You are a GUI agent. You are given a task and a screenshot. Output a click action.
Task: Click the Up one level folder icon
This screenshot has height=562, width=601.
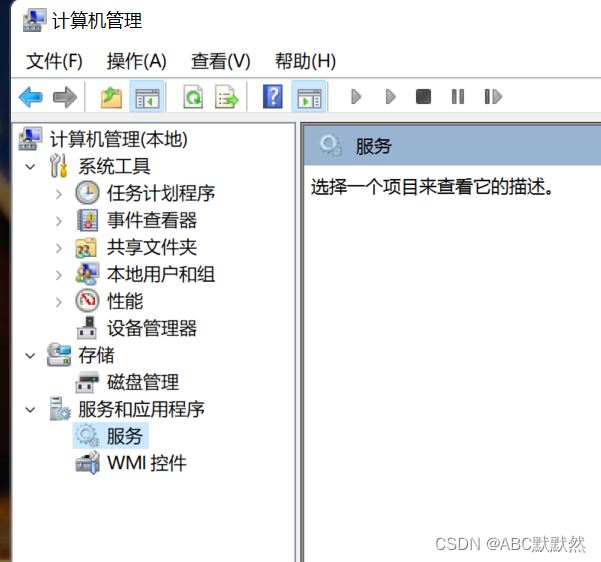(x=112, y=97)
